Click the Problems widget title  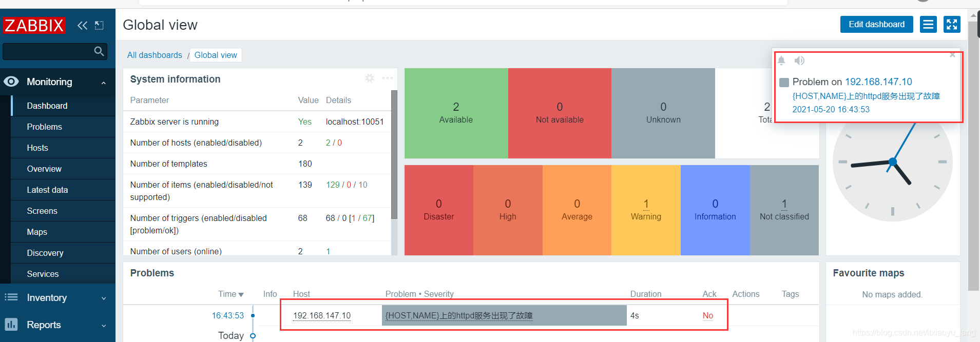(x=152, y=273)
